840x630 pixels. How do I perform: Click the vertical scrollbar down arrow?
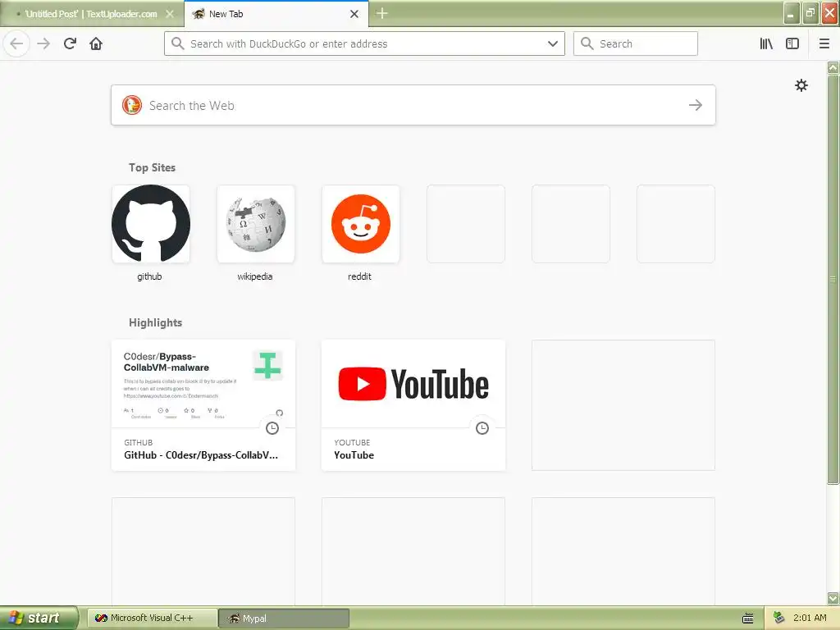[833, 598]
